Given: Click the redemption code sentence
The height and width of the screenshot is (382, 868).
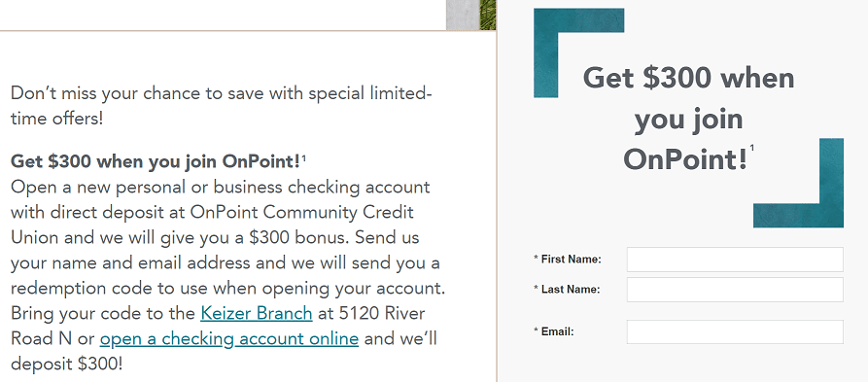Looking at the screenshot, I should pos(228,275).
